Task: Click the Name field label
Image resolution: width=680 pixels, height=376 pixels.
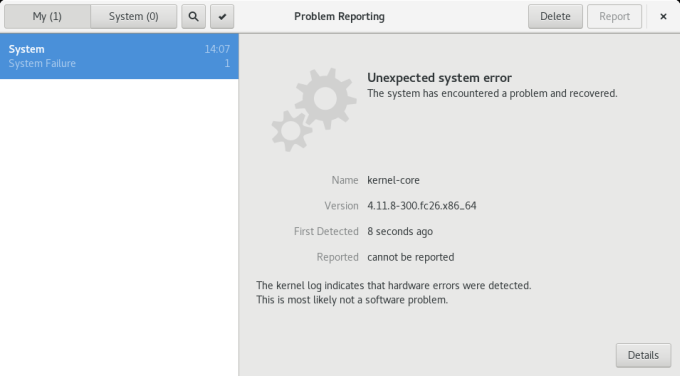Action: [x=345, y=180]
